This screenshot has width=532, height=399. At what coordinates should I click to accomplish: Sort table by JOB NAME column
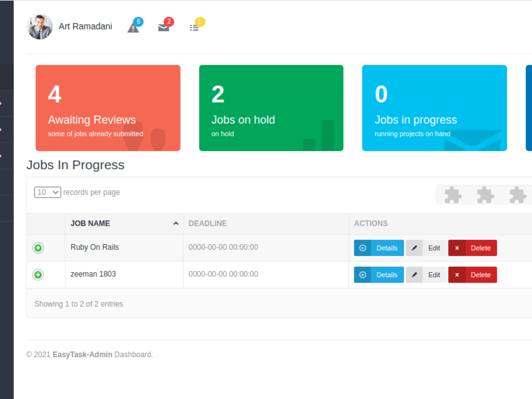pos(124,223)
